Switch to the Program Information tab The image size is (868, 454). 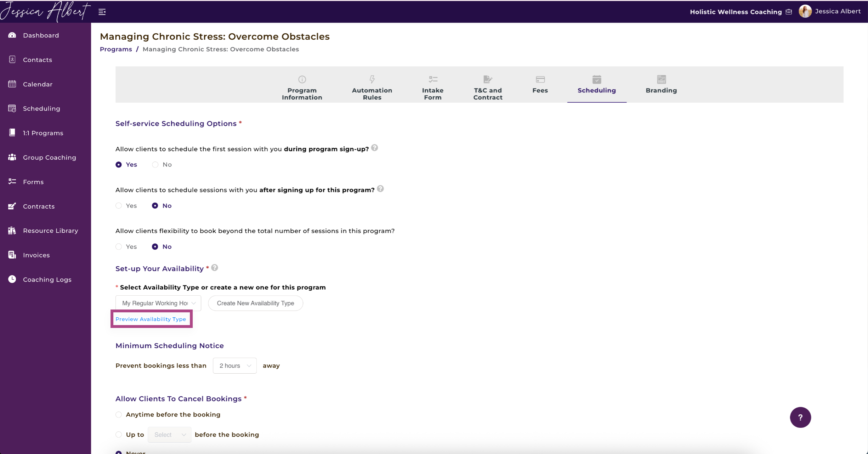pyautogui.click(x=302, y=88)
